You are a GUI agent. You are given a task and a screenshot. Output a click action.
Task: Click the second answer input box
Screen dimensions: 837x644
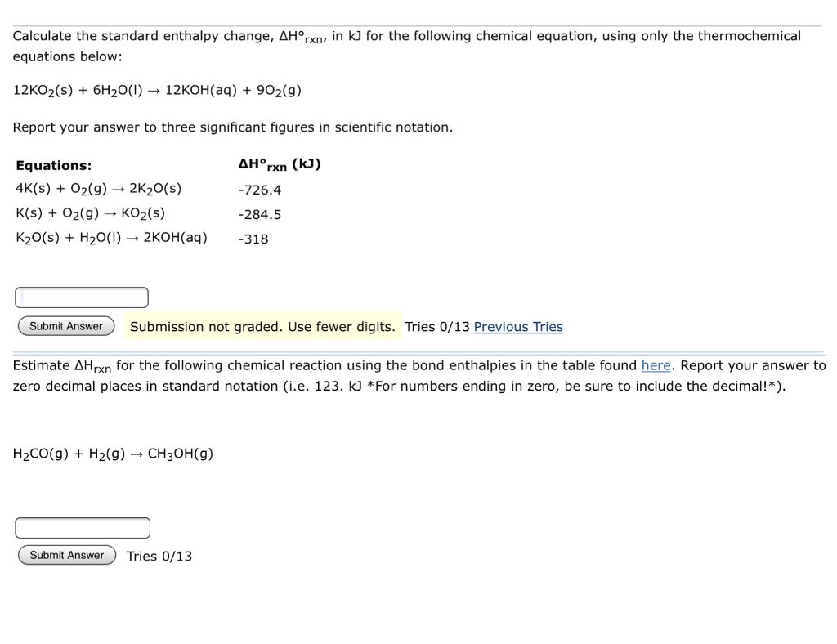point(82,527)
